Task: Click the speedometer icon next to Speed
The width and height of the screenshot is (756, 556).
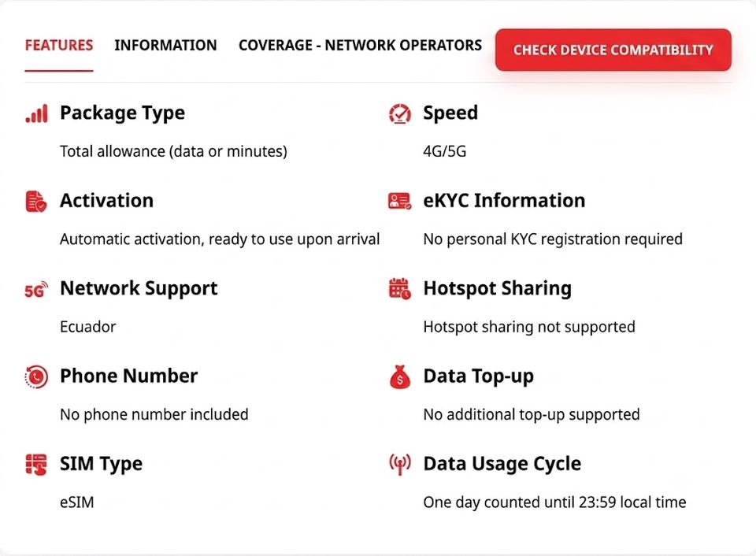Action: tap(400, 114)
